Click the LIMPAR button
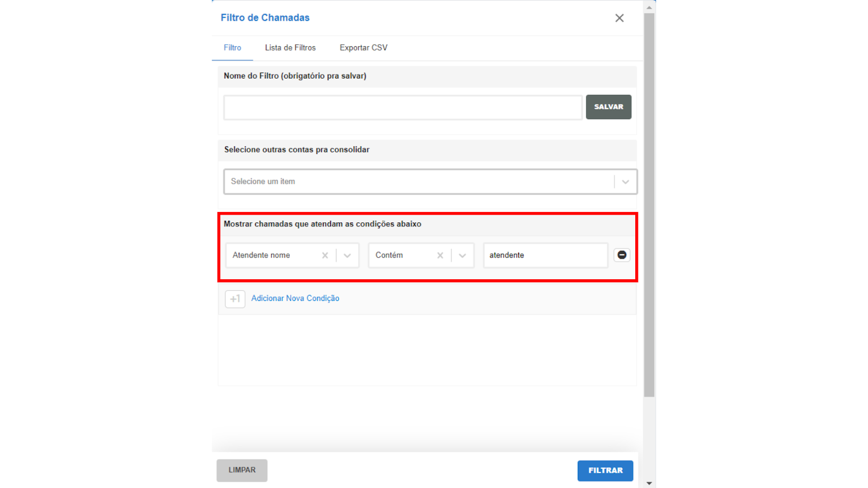868x488 pixels. [242, 470]
